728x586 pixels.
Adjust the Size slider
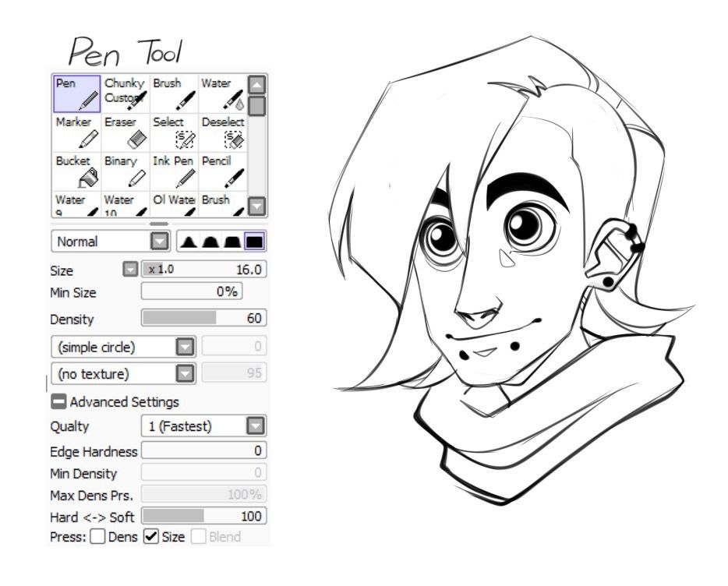coord(203,270)
